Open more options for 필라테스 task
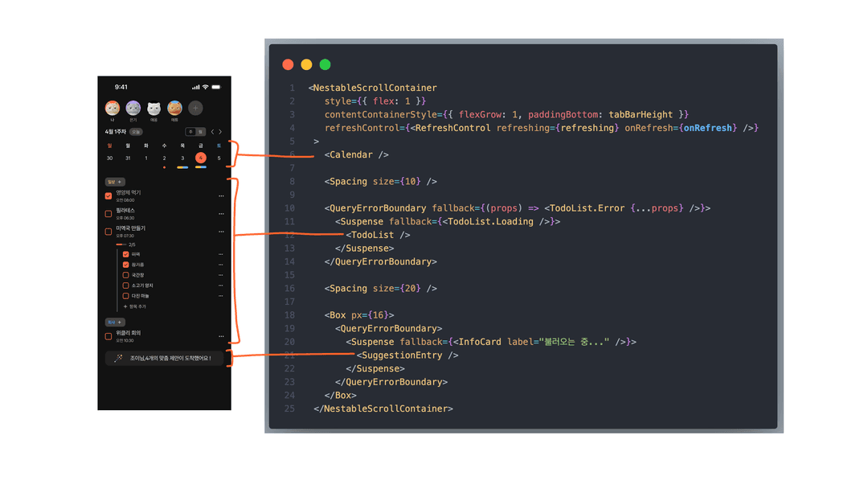 tap(221, 214)
